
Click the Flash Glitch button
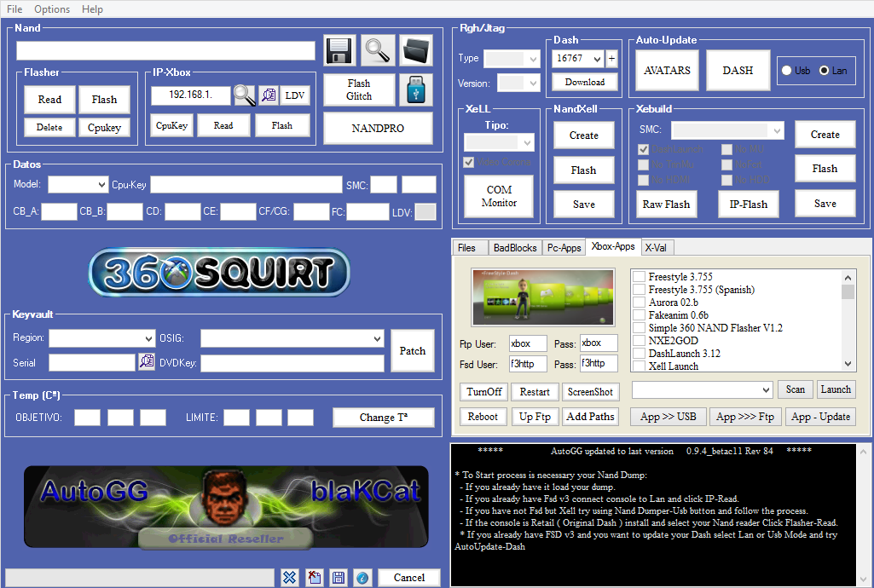point(358,89)
